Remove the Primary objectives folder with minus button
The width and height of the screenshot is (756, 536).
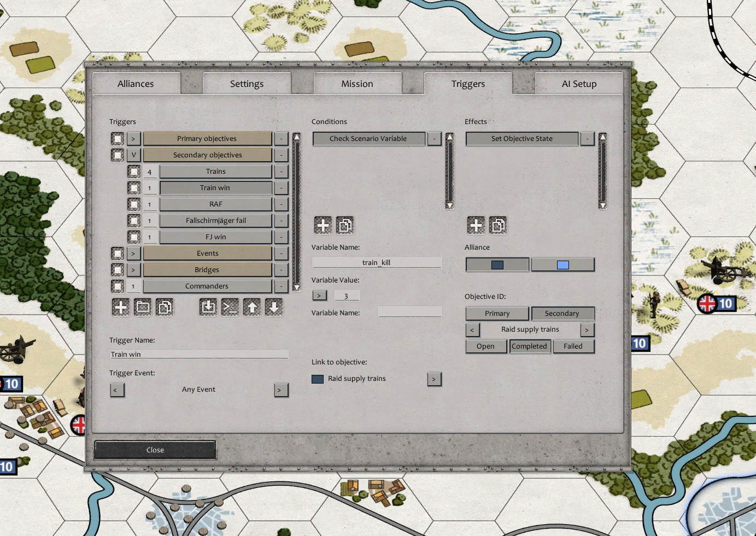coord(281,139)
